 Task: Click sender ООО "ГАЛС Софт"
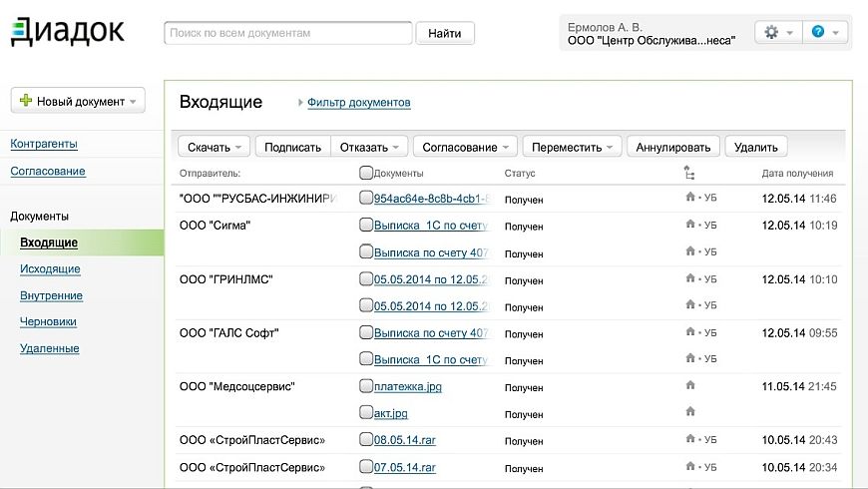click(229, 333)
